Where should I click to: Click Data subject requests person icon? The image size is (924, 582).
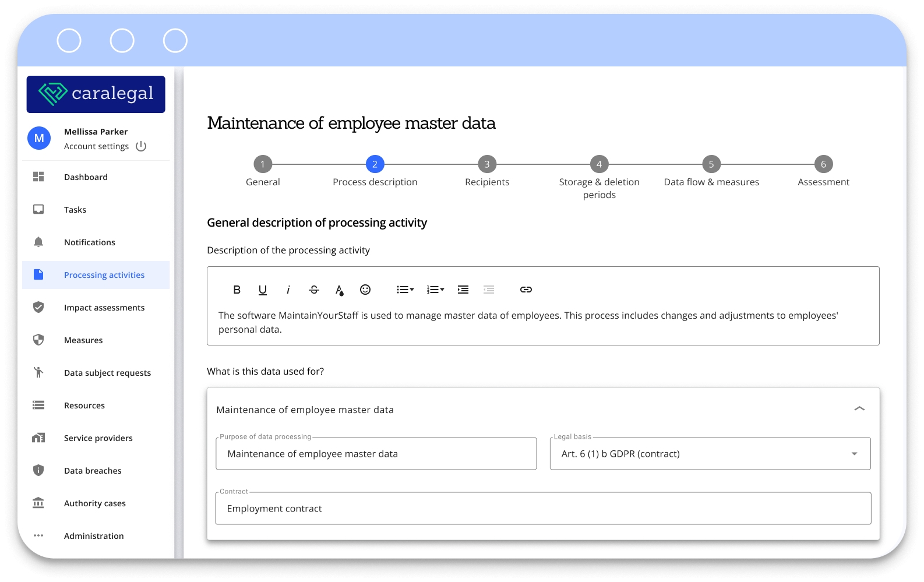(x=38, y=372)
